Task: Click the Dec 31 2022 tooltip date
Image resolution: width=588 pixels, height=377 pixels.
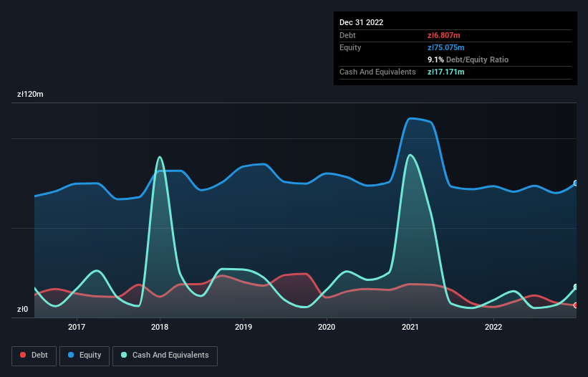Action: [362, 22]
